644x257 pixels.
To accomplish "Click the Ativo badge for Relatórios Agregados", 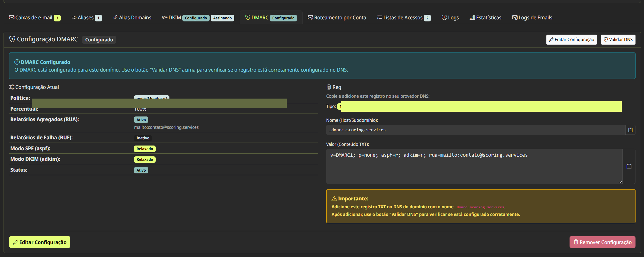I will (141, 120).
